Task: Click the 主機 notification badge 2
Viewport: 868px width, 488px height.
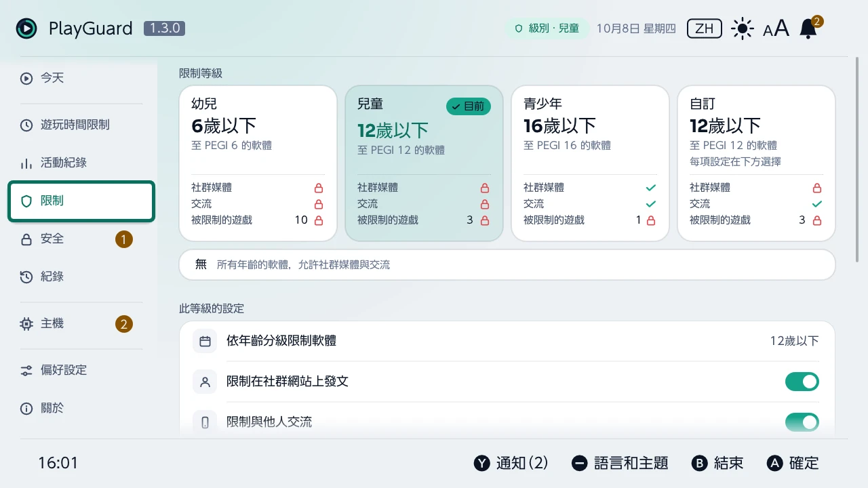Action: click(124, 324)
